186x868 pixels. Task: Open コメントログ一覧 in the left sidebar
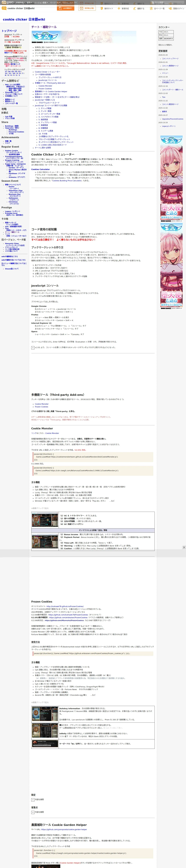pos(11,103)
